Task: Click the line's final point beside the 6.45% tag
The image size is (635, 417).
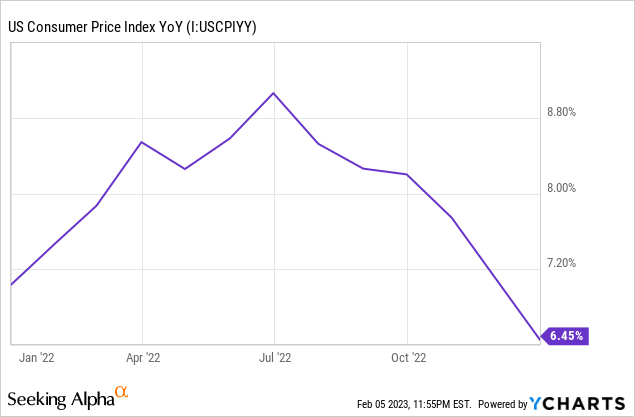Action: (x=540, y=341)
